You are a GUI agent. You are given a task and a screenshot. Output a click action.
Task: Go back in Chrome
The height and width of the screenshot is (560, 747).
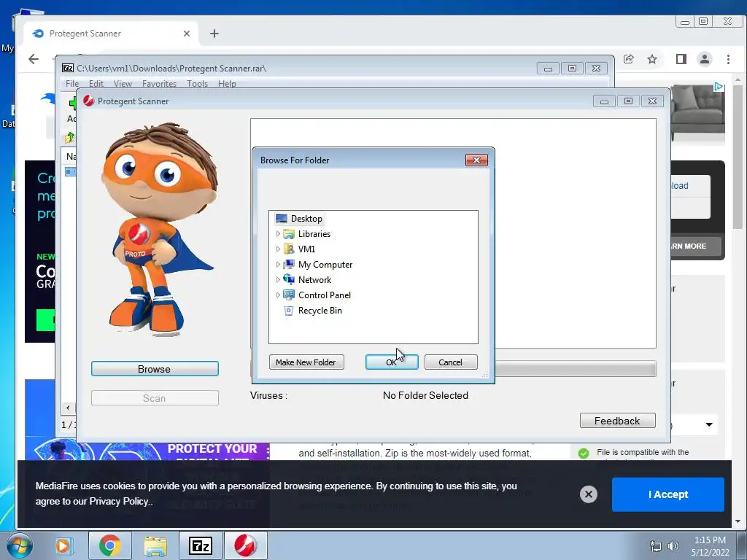34,59
